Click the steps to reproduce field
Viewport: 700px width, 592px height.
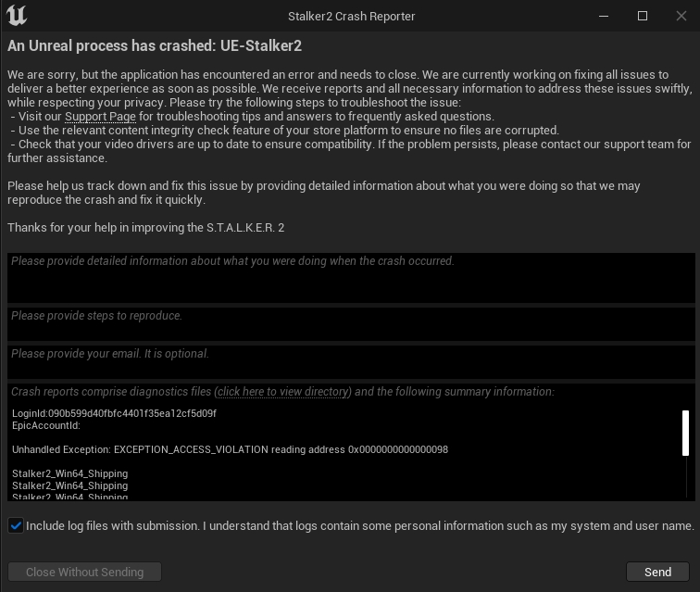pos(350,323)
